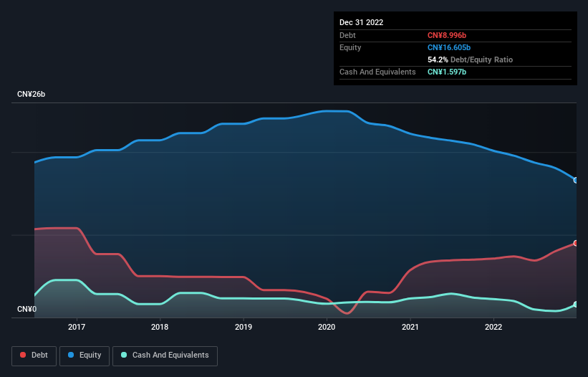Toggle the Debt legend button
Viewport: 588px width, 377px height.
click(x=34, y=355)
